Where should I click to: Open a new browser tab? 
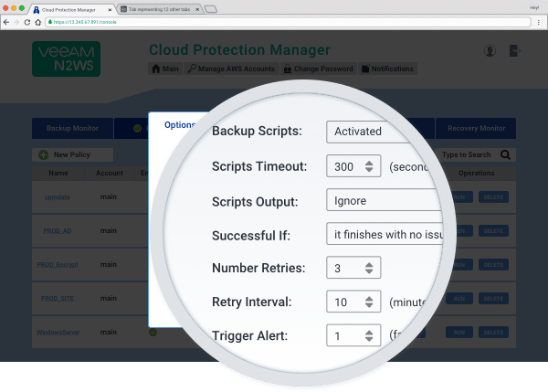[x=211, y=9]
